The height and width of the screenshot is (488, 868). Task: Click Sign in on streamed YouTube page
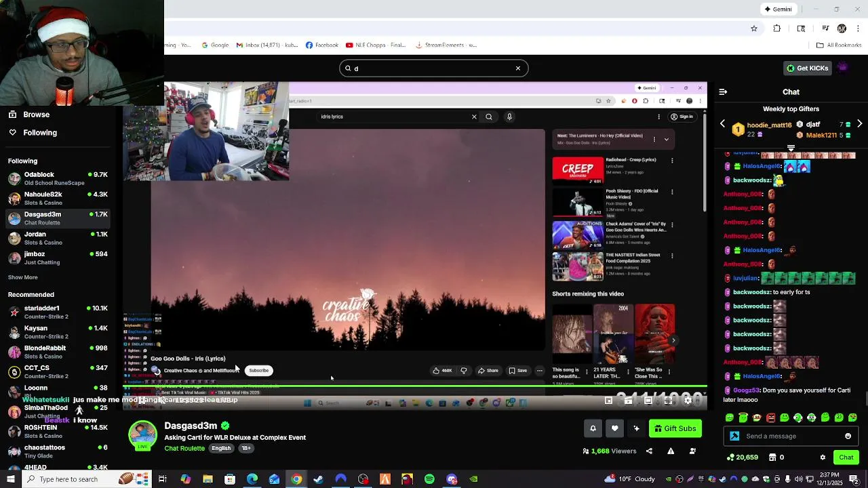(x=682, y=117)
